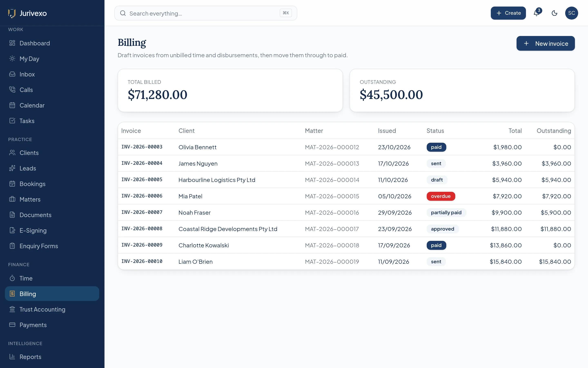Click the Time stopwatch icon
Image resolution: width=588 pixels, height=368 pixels.
pos(12,278)
